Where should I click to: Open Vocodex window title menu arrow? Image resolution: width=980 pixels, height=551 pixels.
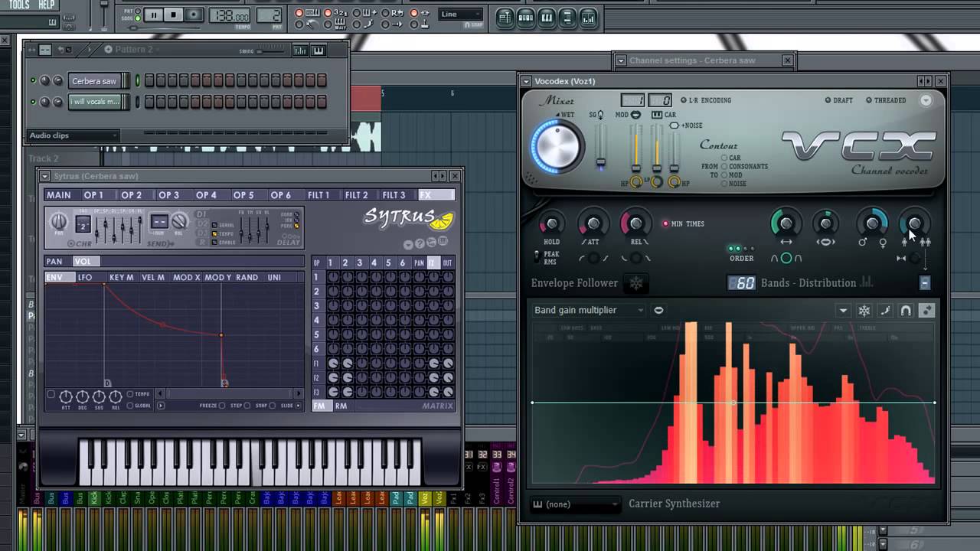(x=526, y=81)
